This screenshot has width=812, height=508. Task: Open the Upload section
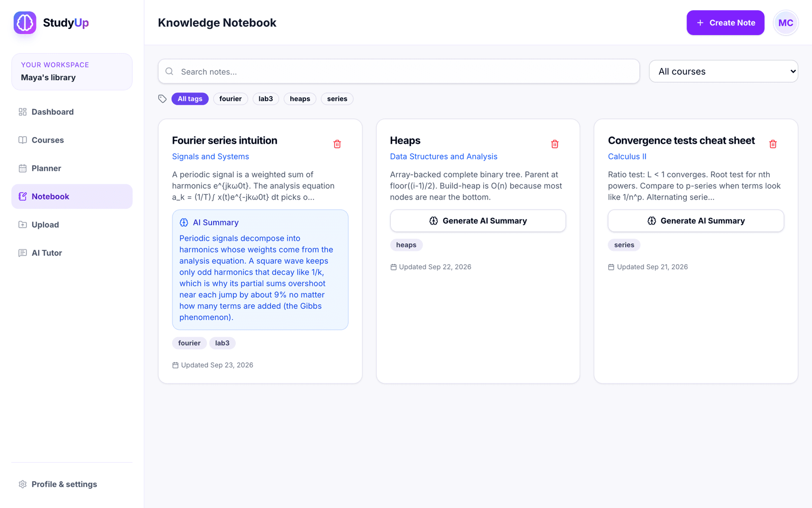pos(72,225)
